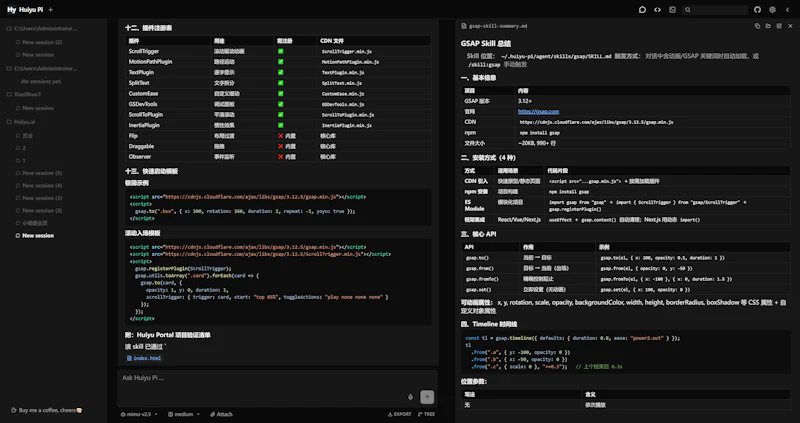
Task: Click green checkmark in MotionPathPlugin row
Action: click(281, 62)
